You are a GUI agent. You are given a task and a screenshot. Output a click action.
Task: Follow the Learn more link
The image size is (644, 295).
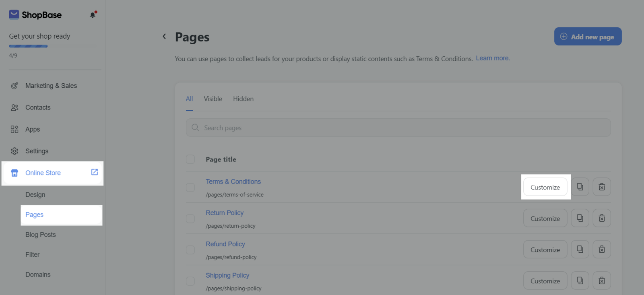click(493, 58)
